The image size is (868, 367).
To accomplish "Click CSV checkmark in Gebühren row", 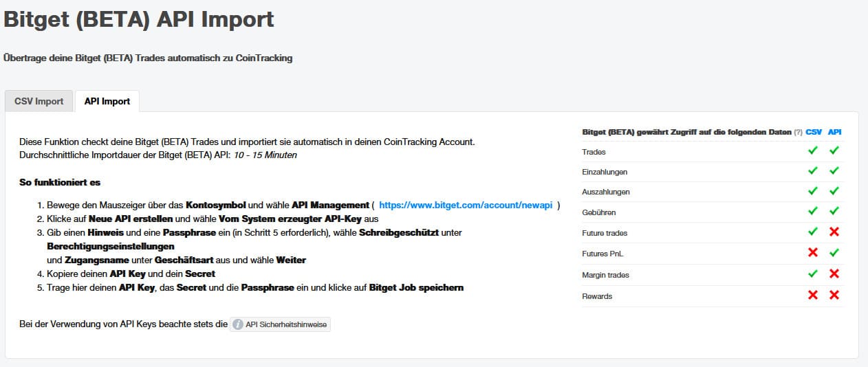I will coord(813,212).
